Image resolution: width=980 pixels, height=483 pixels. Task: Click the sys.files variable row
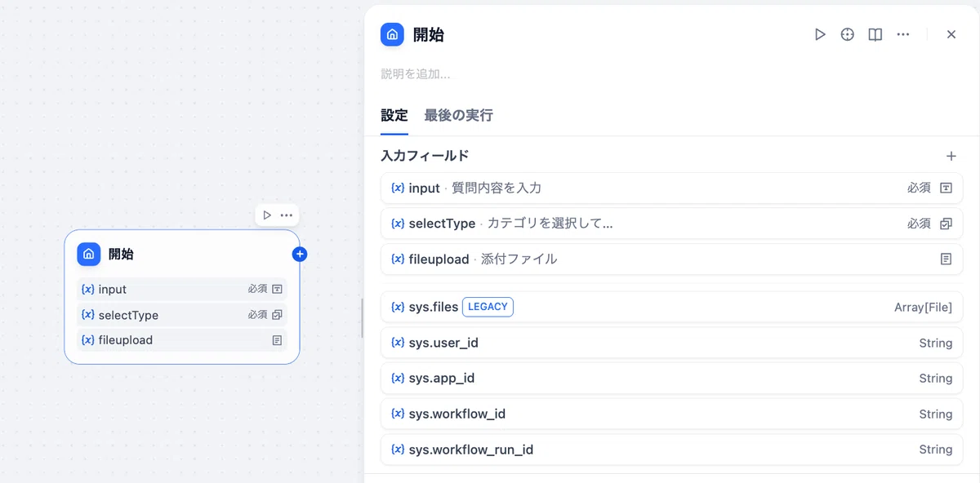pyautogui.click(x=672, y=307)
